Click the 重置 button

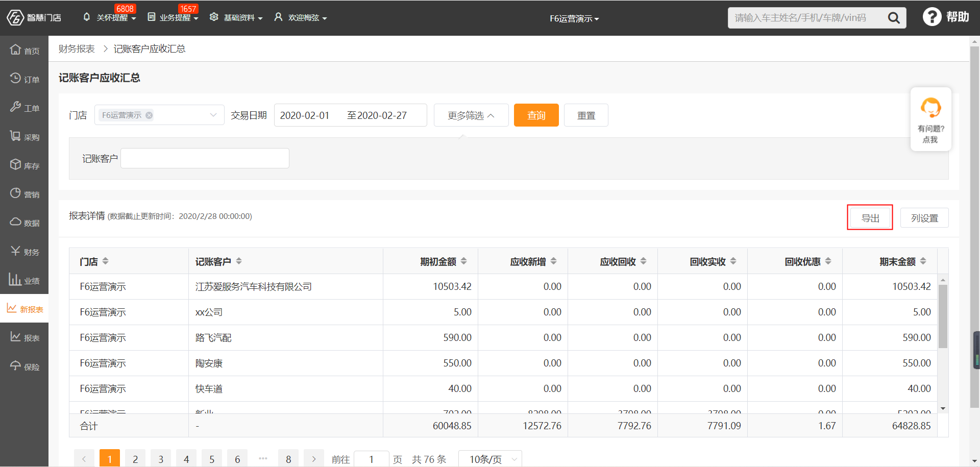click(x=586, y=115)
